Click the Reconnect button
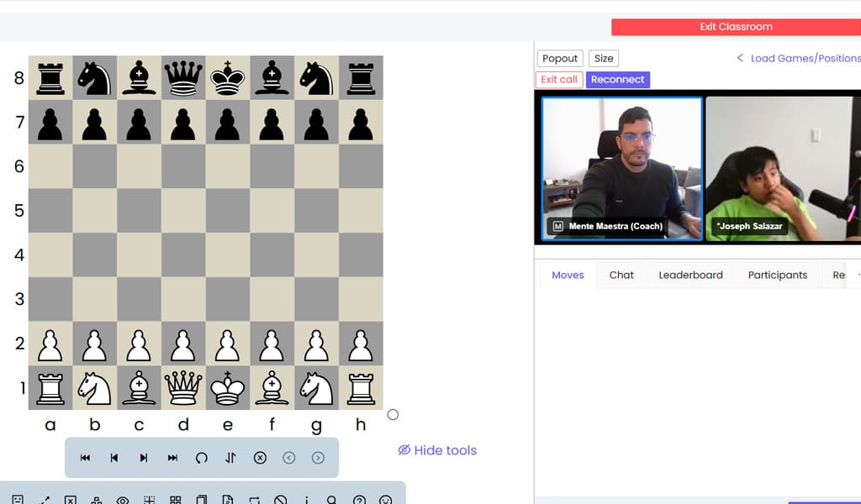 pyautogui.click(x=617, y=80)
